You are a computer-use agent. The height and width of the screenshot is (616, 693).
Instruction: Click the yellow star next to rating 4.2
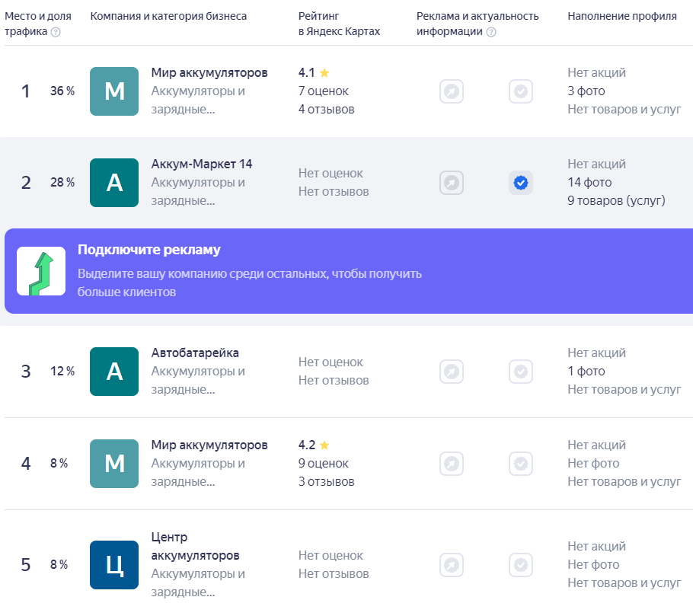point(324,445)
